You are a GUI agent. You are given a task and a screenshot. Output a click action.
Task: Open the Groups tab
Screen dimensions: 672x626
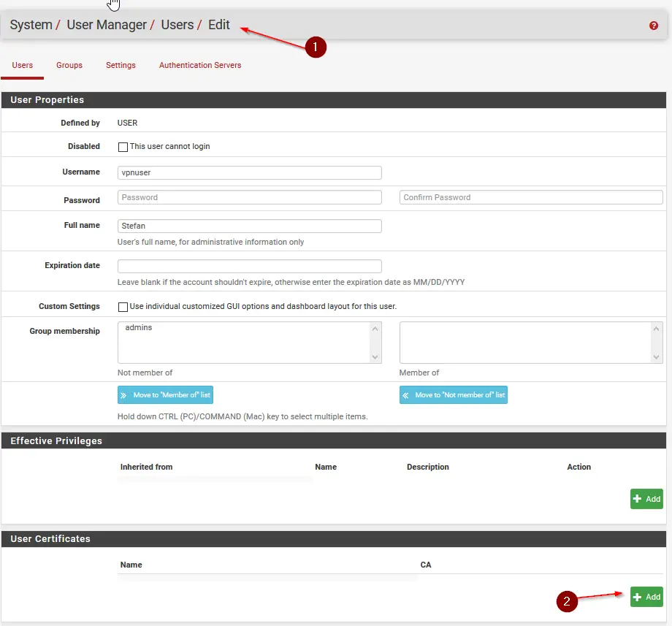(x=69, y=65)
